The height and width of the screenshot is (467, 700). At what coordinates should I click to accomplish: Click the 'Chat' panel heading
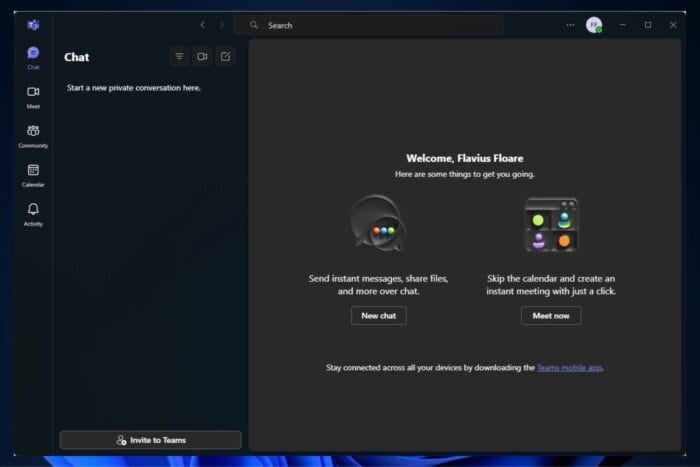point(76,57)
